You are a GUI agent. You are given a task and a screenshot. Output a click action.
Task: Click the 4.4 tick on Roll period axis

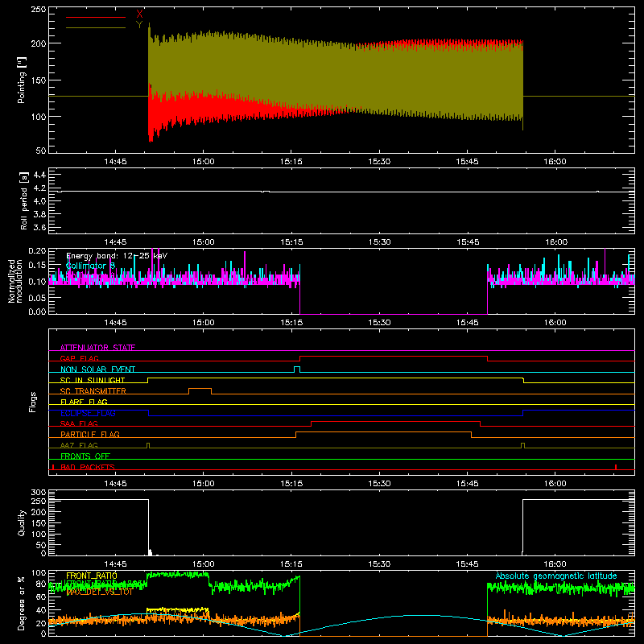click(39, 175)
